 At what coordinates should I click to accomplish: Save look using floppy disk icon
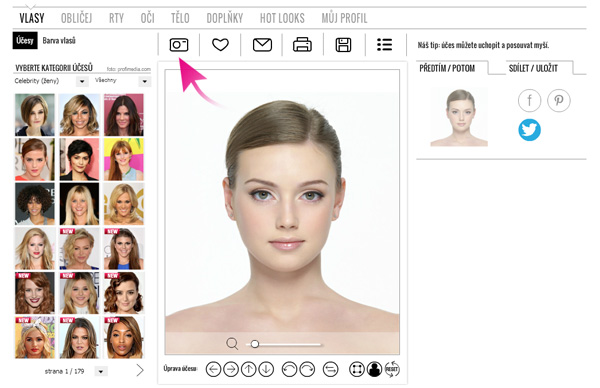[343, 45]
